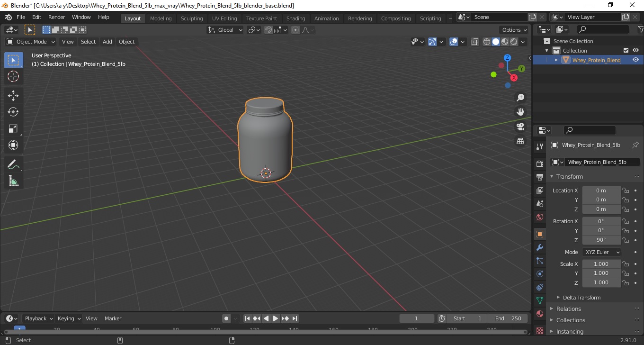Choose the Move tool
Screen dimensions: 644x345
pyautogui.click(x=13, y=95)
